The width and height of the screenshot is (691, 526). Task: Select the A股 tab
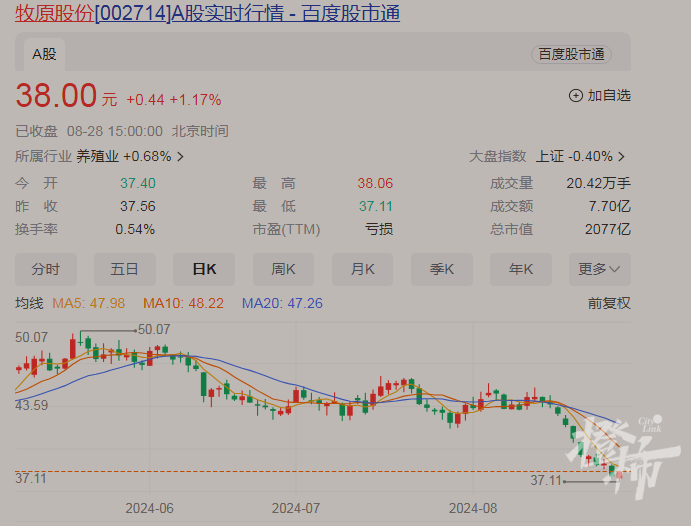(45, 55)
